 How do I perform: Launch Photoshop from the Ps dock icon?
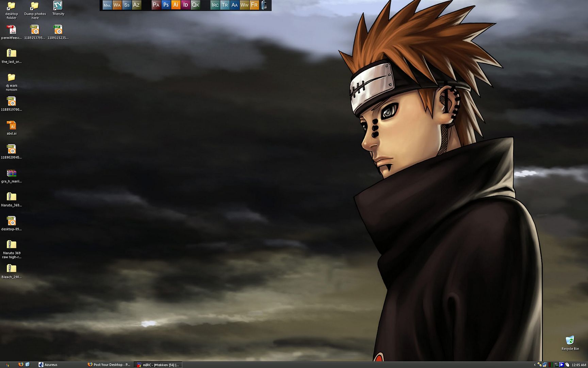(166, 5)
